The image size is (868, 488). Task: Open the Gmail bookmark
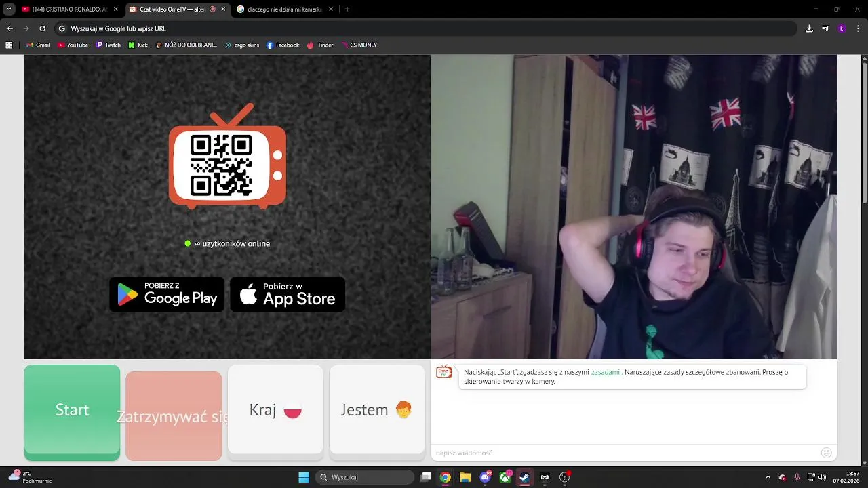pyautogui.click(x=39, y=45)
